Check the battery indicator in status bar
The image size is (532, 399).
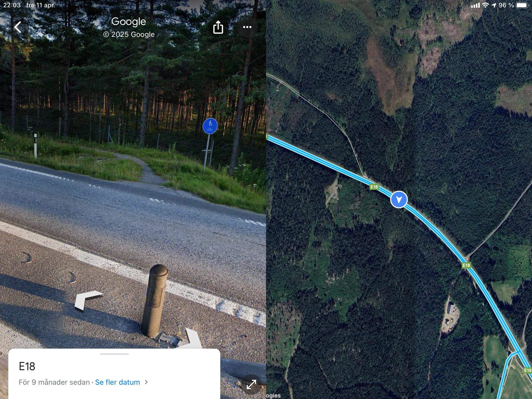(523, 5)
